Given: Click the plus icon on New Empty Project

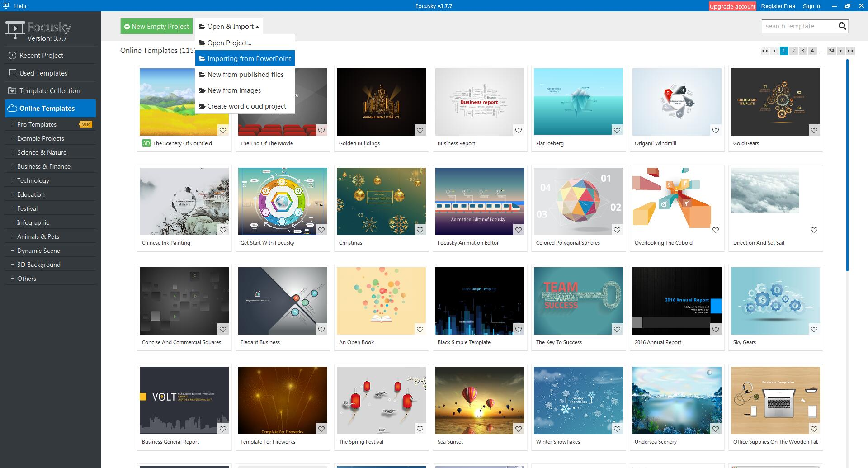Looking at the screenshot, I should click(127, 27).
